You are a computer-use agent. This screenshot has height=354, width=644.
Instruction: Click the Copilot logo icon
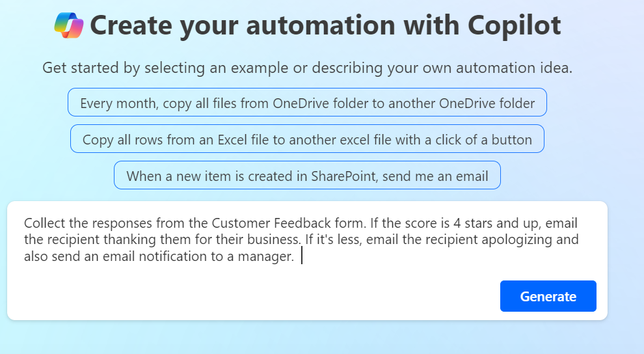pos(69,25)
